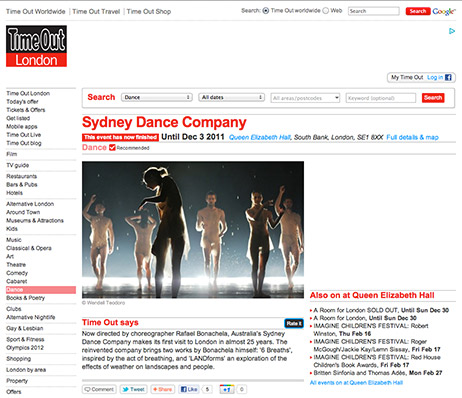Open Museums & Attractions section
Image resolution: width=462 pixels, height=398 pixels.
(35, 221)
